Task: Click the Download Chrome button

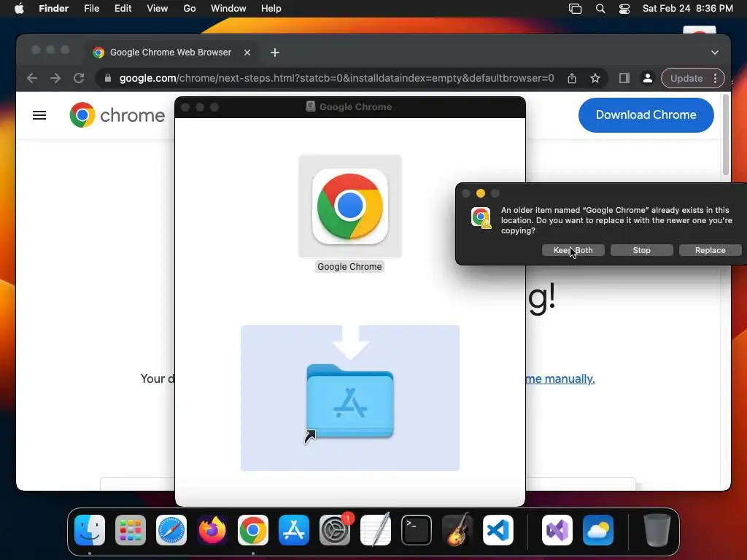Action: [646, 114]
